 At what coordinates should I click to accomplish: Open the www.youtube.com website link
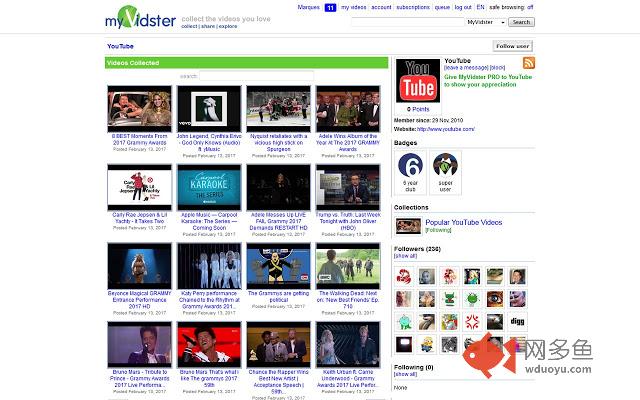click(446, 129)
